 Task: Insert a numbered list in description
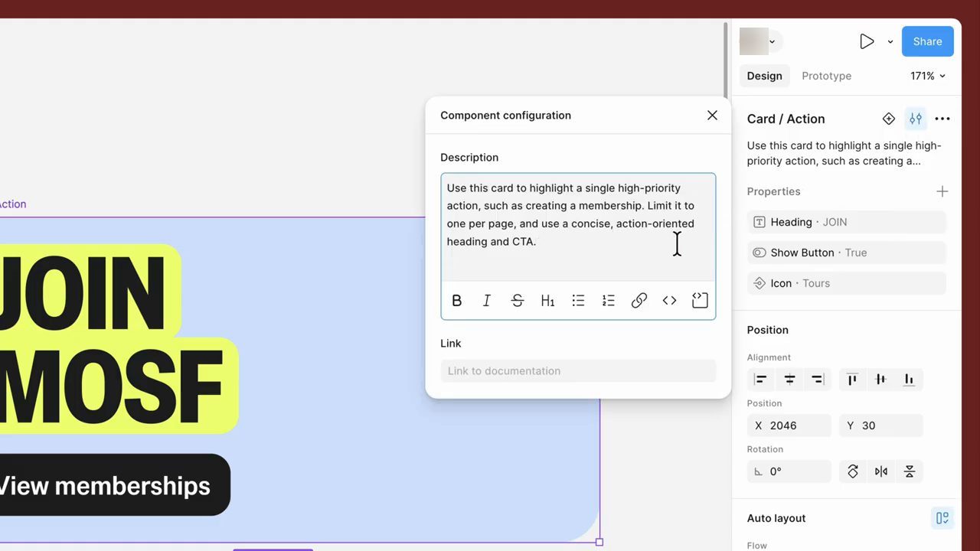click(x=609, y=301)
